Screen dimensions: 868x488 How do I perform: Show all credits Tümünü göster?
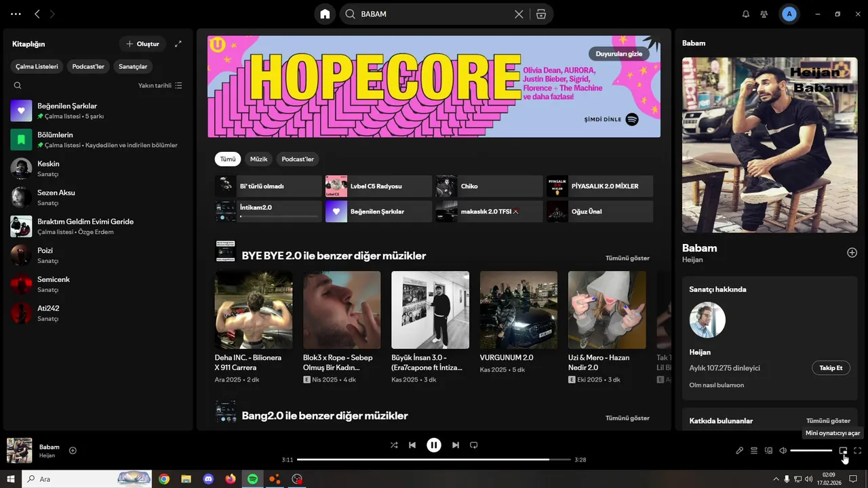tap(828, 421)
